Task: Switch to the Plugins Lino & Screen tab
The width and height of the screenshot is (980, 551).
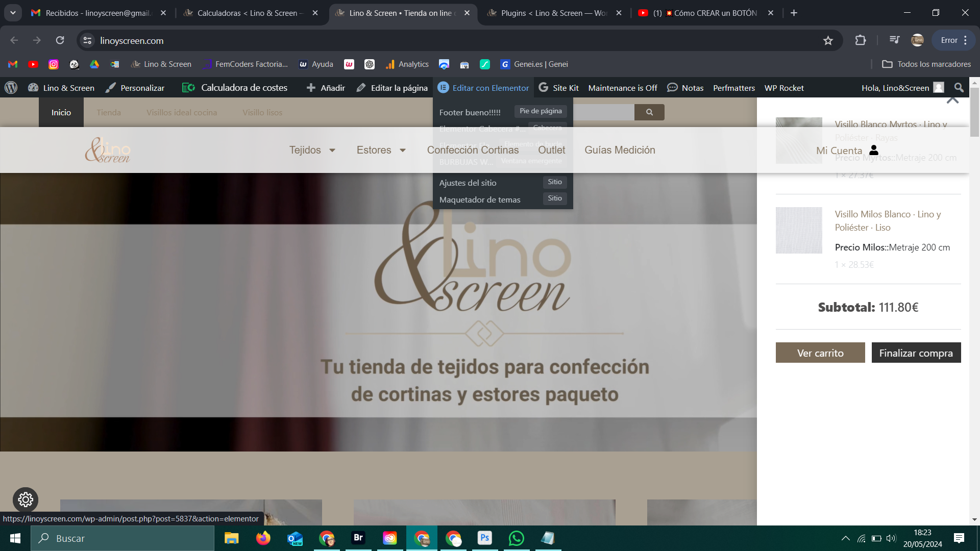Action: 554,13
